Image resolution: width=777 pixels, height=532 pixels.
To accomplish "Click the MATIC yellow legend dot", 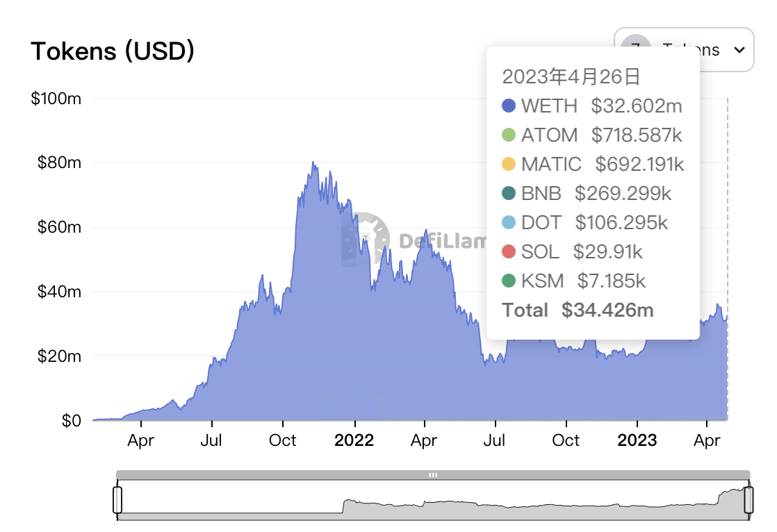I will pos(509,164).
